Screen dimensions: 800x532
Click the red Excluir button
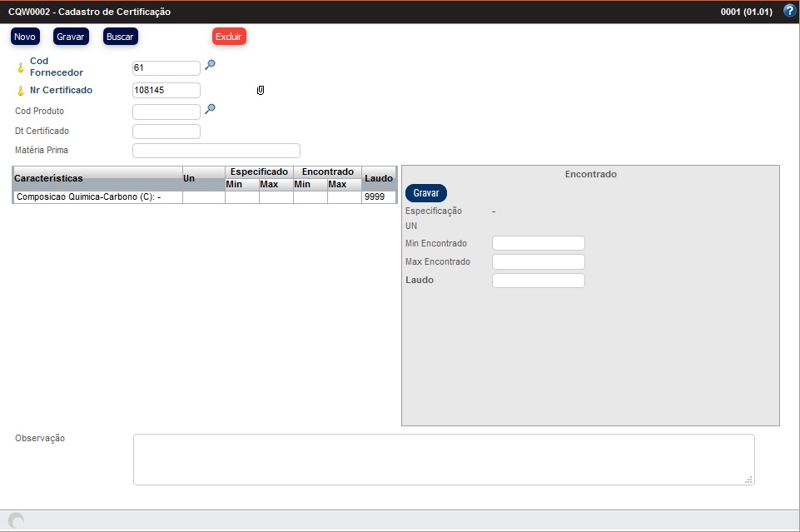pos(229,37)
